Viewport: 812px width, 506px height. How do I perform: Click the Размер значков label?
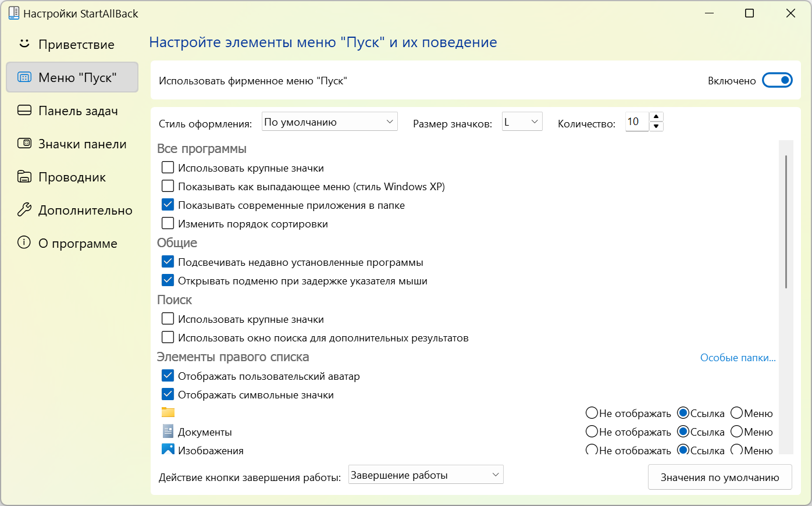[453, 124]
